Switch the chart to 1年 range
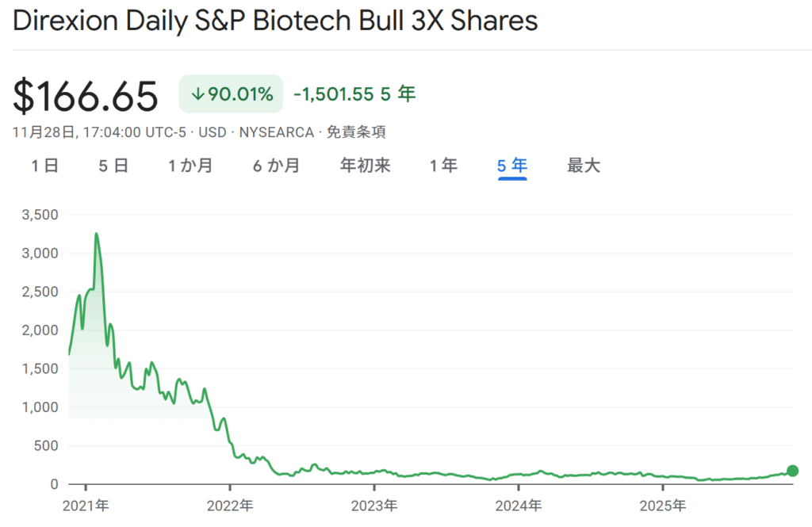812x527 pixels. tap(444, 166)
